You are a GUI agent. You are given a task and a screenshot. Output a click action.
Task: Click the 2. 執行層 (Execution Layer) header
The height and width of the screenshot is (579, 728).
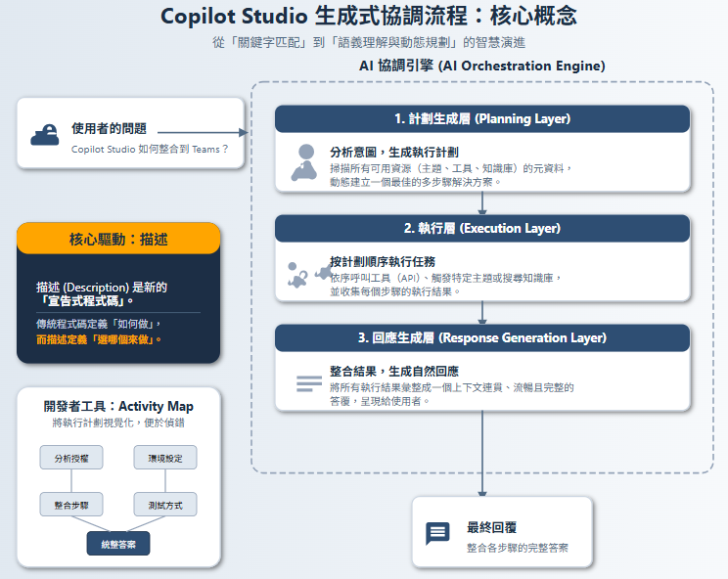tap(482, 228)
